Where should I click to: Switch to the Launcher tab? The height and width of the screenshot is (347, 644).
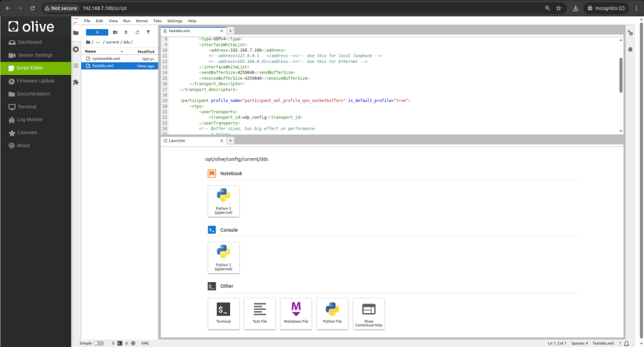(177, 140)
